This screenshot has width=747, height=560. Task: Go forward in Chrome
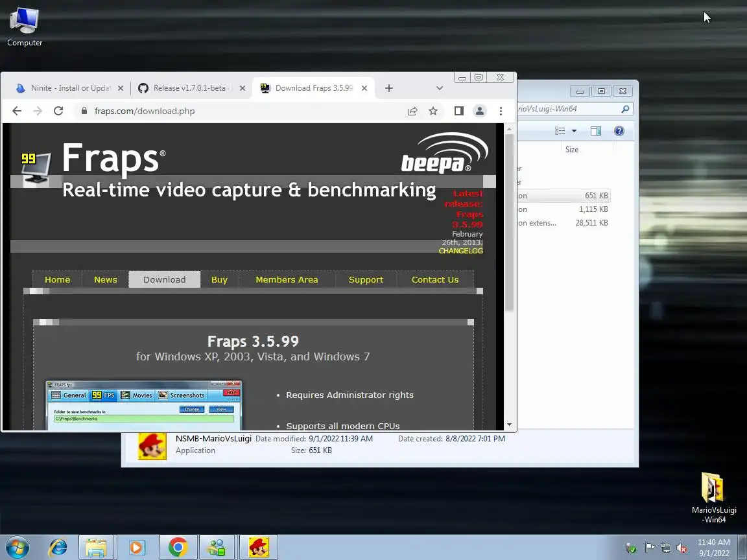click(x=38, y=111)
